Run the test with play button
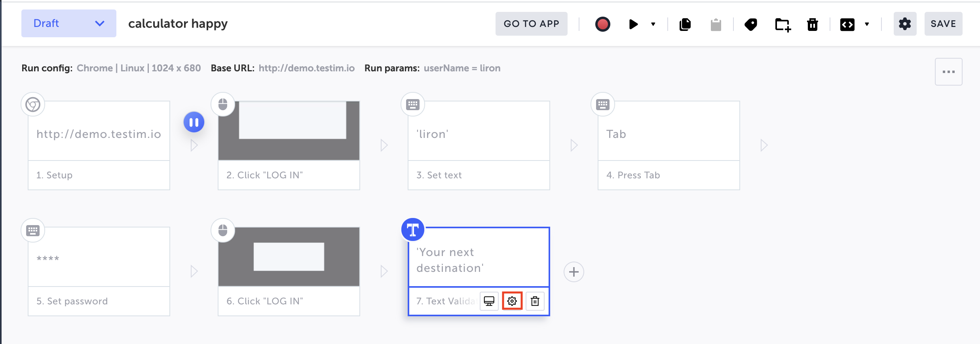 click(x=633, y=24)
